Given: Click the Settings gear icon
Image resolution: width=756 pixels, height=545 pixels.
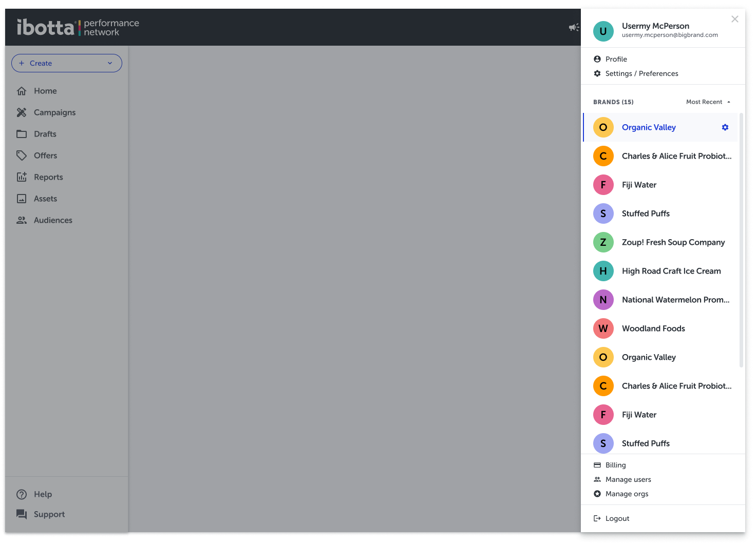Looking at the screenshot, I should pyautogui.click(x=597, y=73).
